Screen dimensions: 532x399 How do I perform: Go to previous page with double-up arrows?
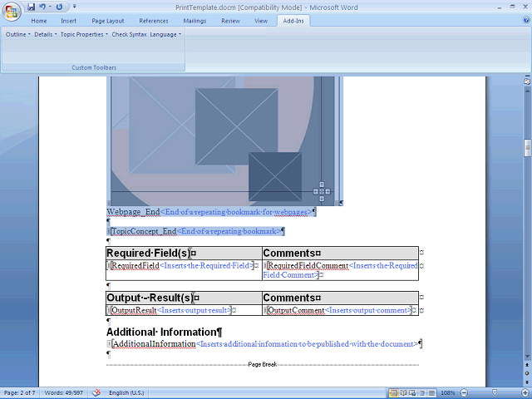[527, 365]
